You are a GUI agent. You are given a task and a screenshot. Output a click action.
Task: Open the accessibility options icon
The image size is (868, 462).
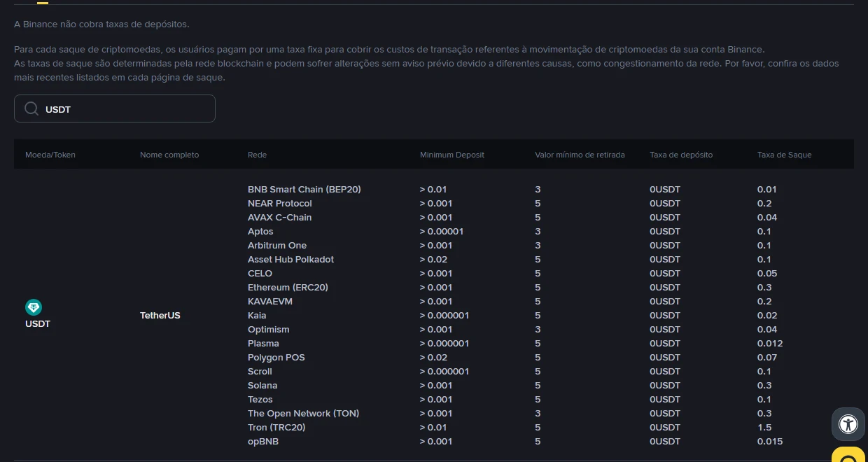848,424
